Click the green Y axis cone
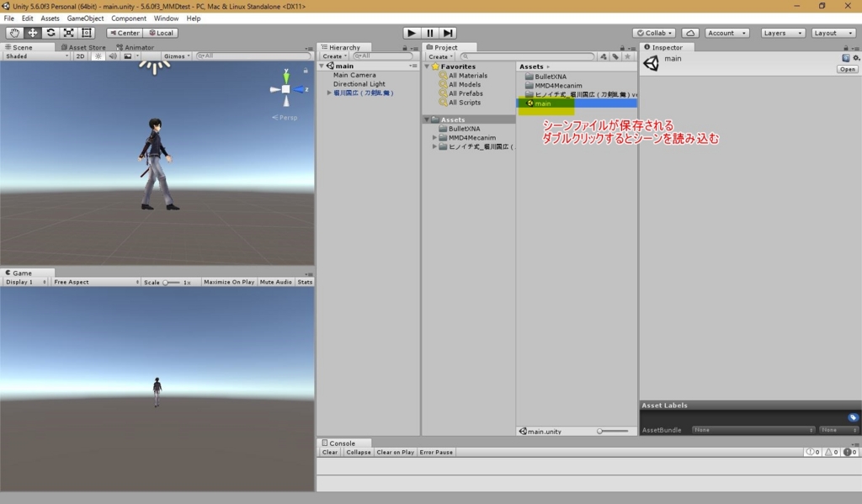This screenshot has width=862, height=504. (x=286, y=77)
